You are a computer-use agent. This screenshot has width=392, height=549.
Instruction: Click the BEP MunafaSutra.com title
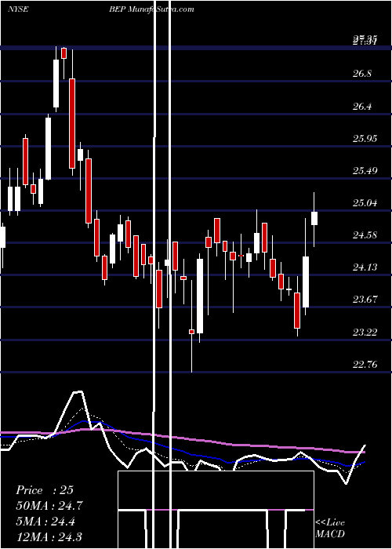(151, 9)
